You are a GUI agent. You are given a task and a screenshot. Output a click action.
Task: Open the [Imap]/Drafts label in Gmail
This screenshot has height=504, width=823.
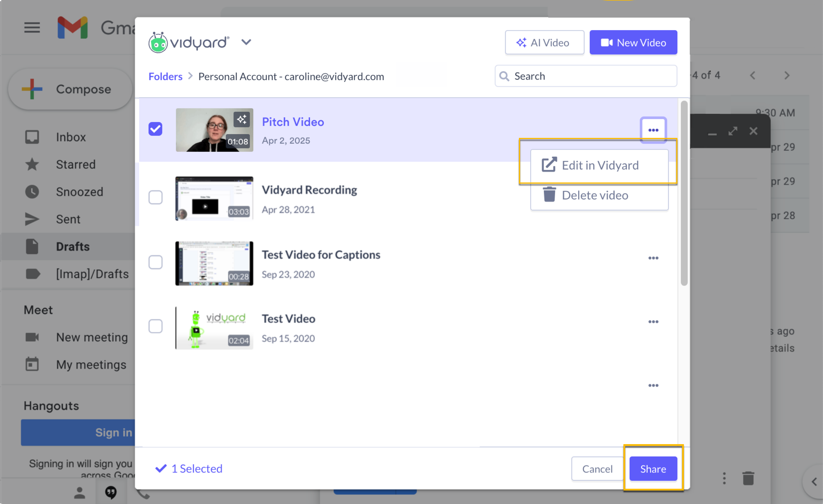click(x=92, y=274)
